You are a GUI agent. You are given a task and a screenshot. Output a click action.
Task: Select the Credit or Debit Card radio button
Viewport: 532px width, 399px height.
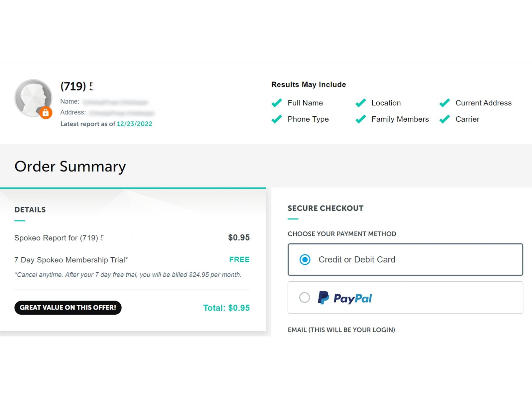[x=305, y=259]
